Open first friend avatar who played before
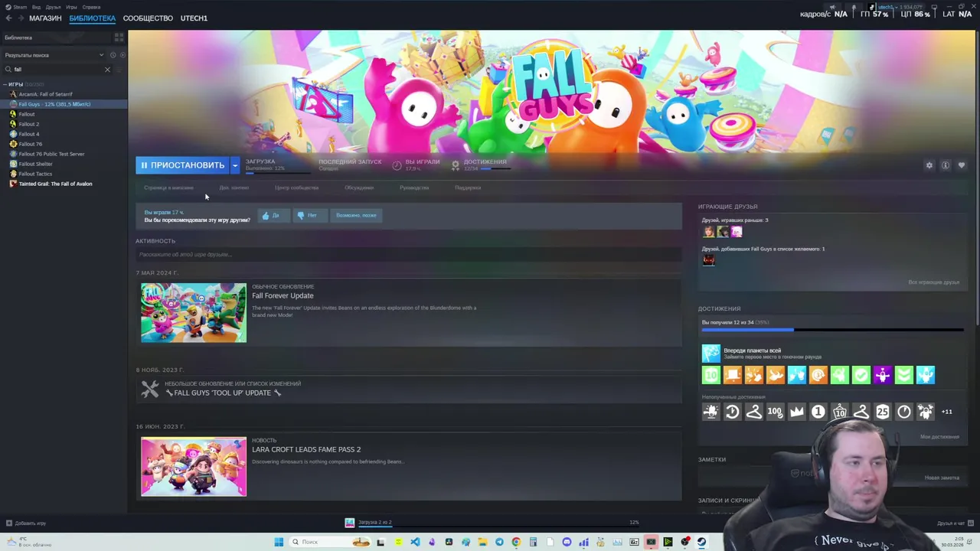This screenshot has height=551, width=980. coord(708,232)
